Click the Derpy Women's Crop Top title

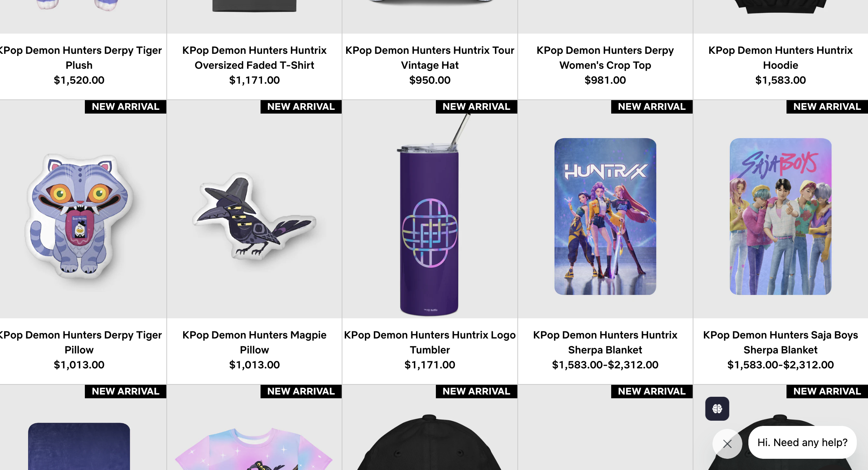click(x=605, y=58)
